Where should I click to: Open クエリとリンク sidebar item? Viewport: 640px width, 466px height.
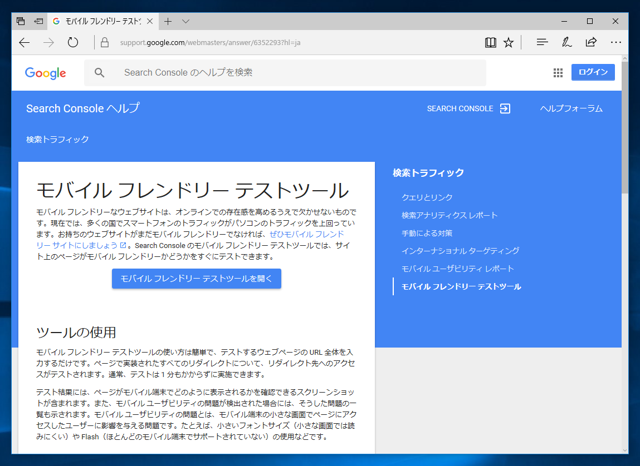click(427, 197)
